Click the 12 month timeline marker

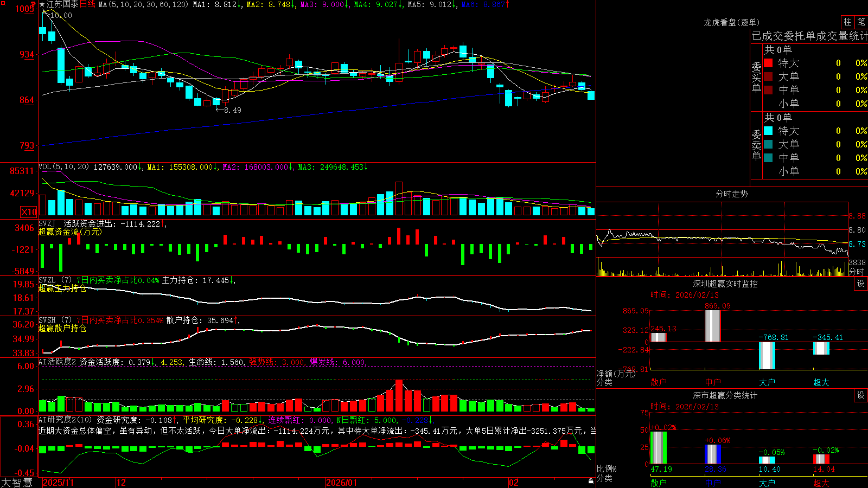coord(122,483)
